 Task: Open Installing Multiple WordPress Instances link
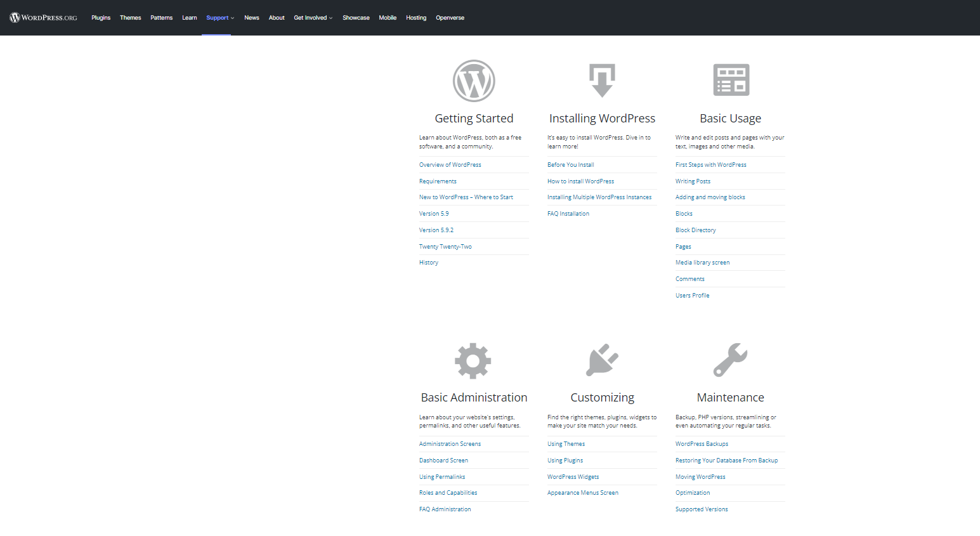(599, 197)
